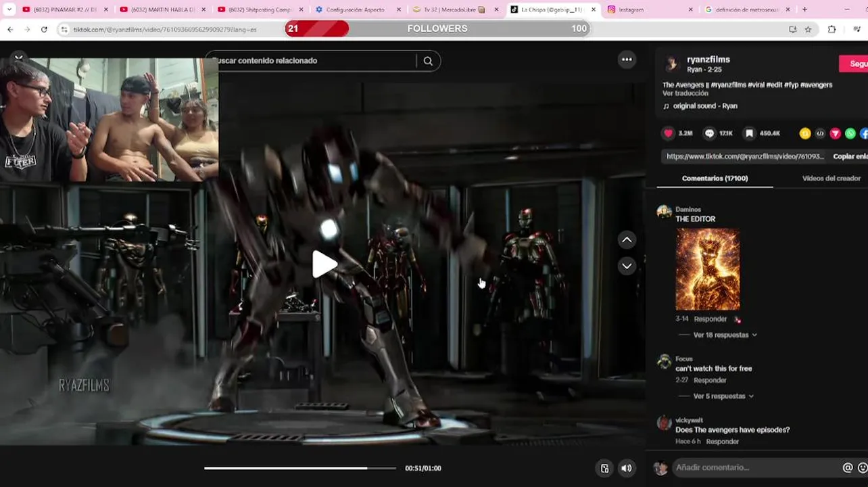Click the search magnifier icon
This screenshot has width=868, height=487.
(x=428, y=61)
